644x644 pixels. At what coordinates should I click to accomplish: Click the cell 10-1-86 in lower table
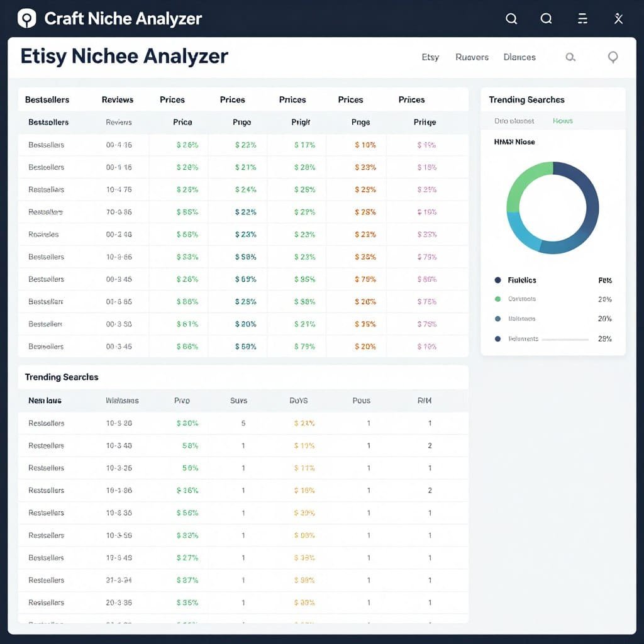pos(119,491)
